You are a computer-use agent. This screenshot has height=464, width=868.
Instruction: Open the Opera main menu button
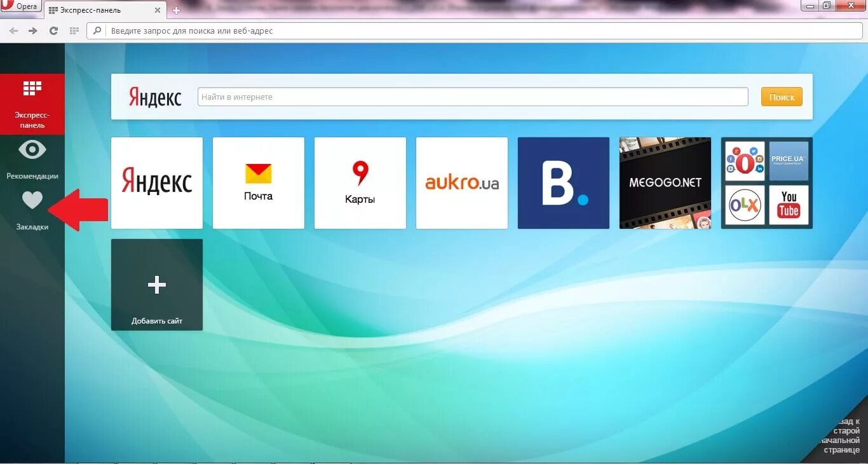(x=20, y=6)
